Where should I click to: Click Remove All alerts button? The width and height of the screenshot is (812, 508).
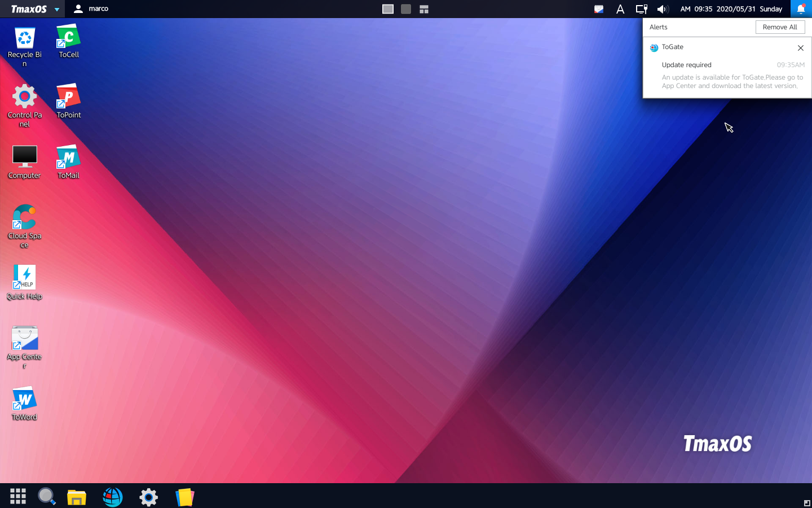click(x=780, y=27)
